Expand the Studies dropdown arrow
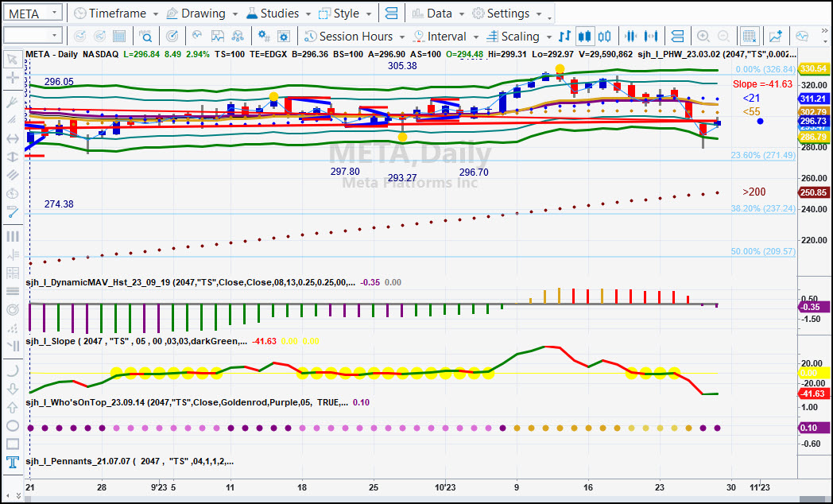The height and width of the screenshot is (504, 833). [x=308, y=14]
